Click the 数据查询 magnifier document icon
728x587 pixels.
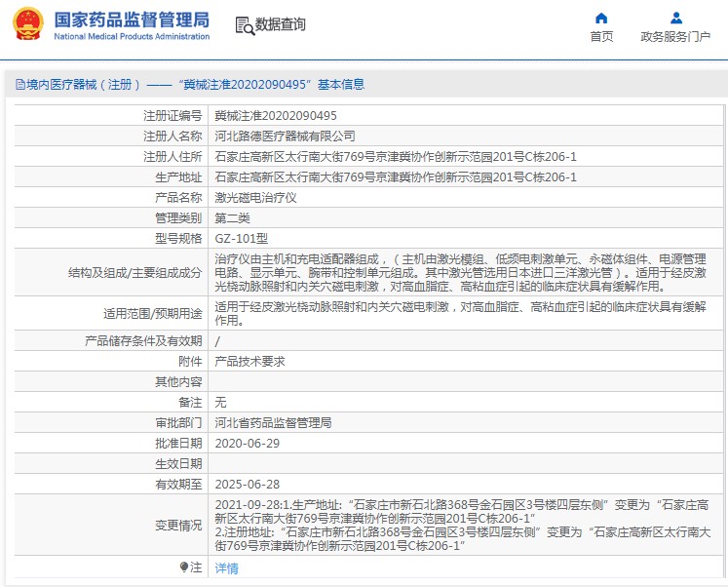pyautogui.click(x=244, y=24)
